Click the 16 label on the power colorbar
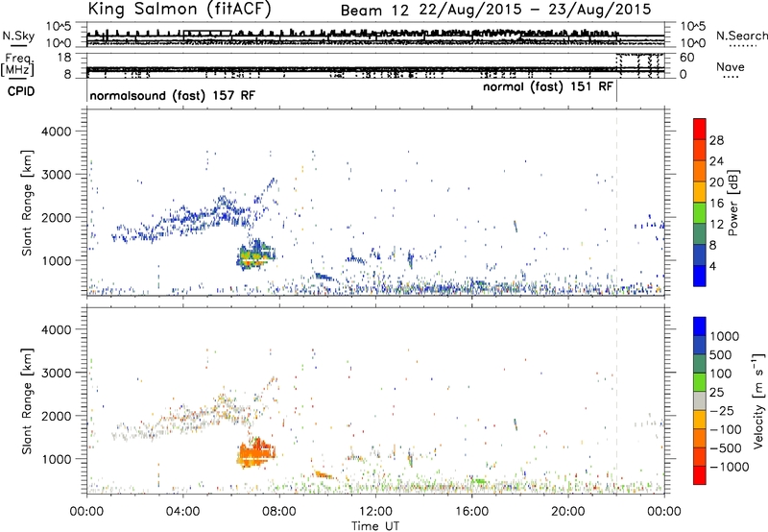The width and height of the screenshot is (768, 532). click(716, 204)
